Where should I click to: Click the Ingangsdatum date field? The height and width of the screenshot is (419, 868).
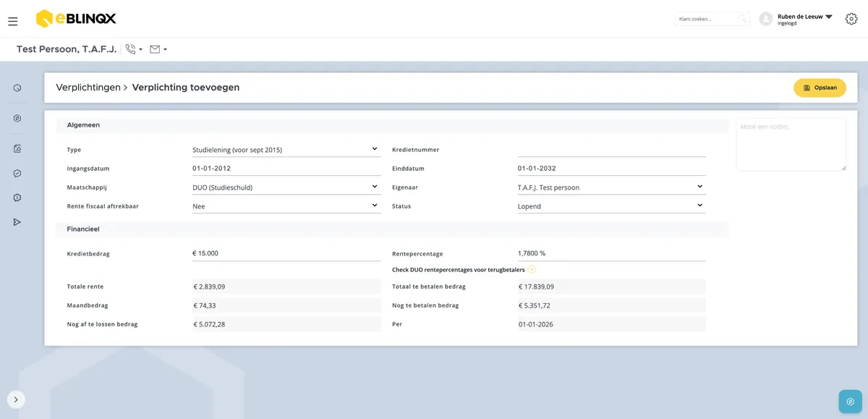click(x=286, y=169)
